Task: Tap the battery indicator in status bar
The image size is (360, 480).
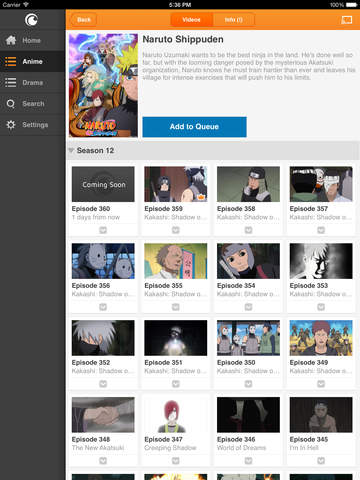Action: pos(352,5)
